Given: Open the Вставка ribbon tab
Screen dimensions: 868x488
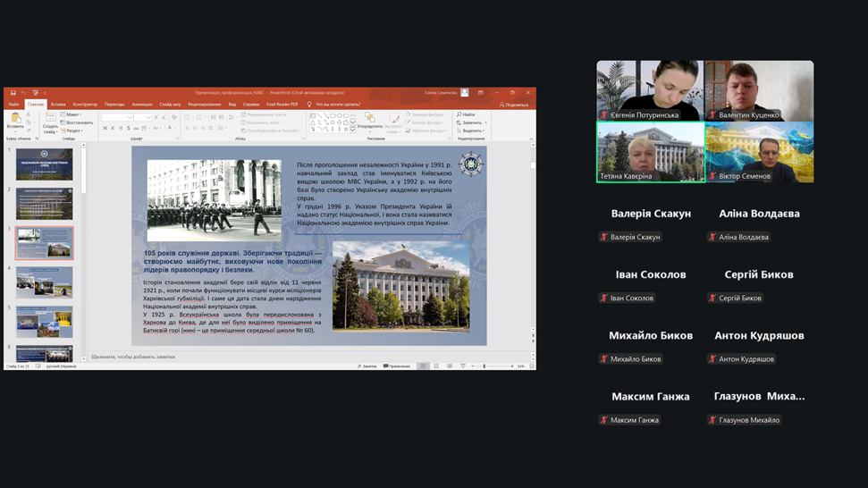Looking at the screenshot, I should (58, 105).
